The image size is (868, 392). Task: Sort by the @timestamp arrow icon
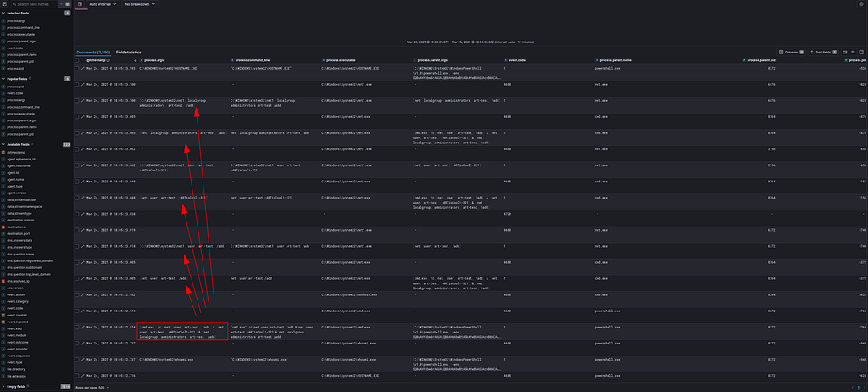pyautogui.click(x=135, y=60)
